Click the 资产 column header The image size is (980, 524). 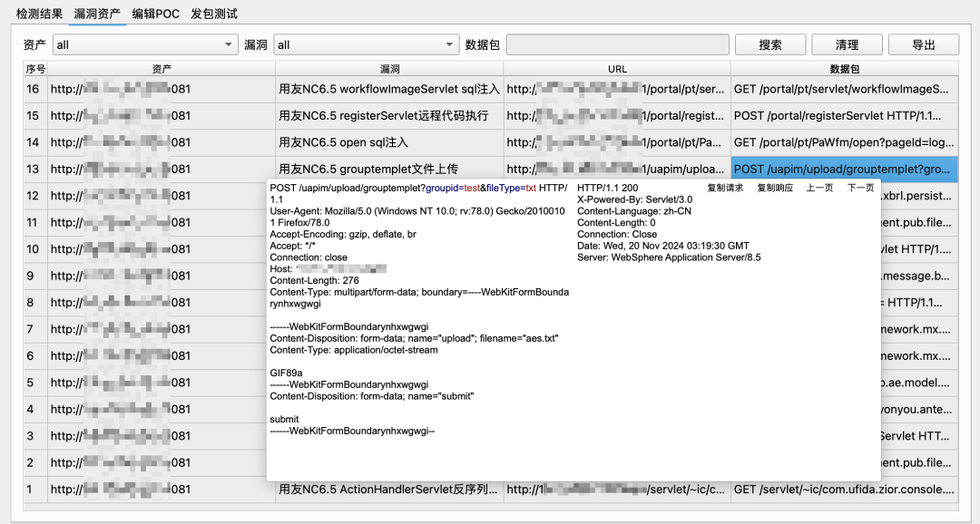tap(162, 69)
